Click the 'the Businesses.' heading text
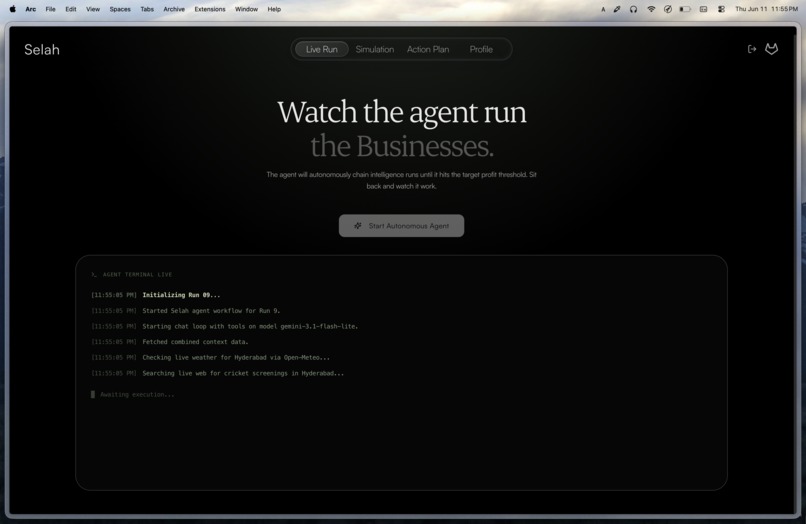Screen dimensions: 806x524 402,147
